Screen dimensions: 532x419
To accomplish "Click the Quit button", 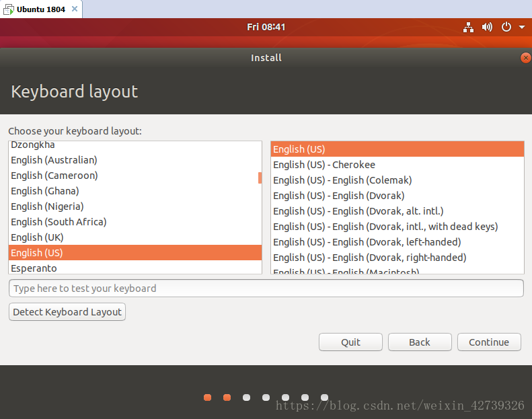I will coord(350,342).
